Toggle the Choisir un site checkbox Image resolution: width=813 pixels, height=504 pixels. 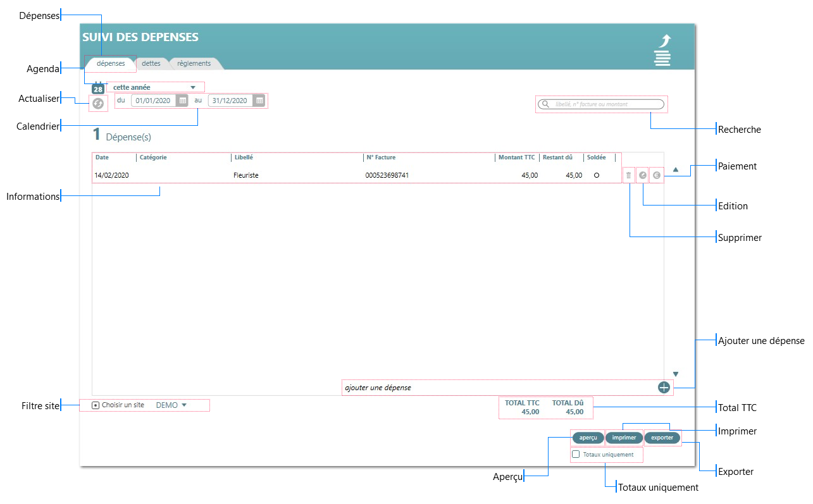(x=96, y=405)
